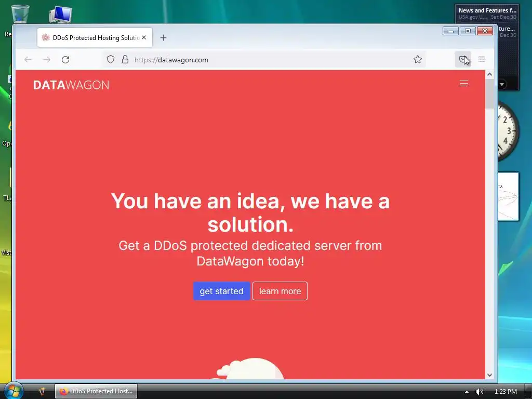
Task: Show hidden tray icons arrow
Action: [467, 392]
